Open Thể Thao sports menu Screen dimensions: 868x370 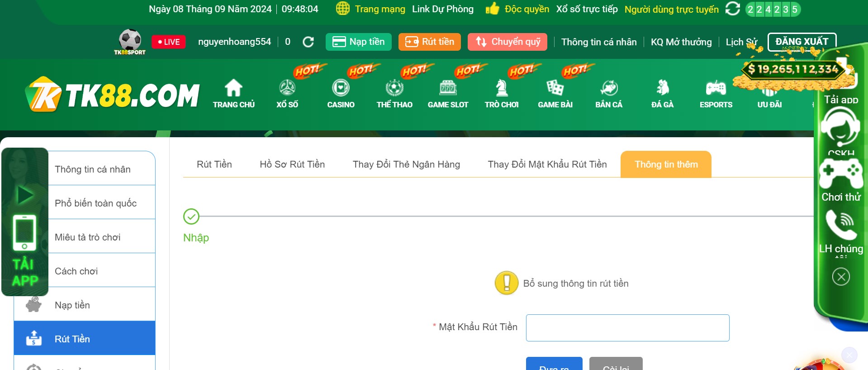click(394, 94)
